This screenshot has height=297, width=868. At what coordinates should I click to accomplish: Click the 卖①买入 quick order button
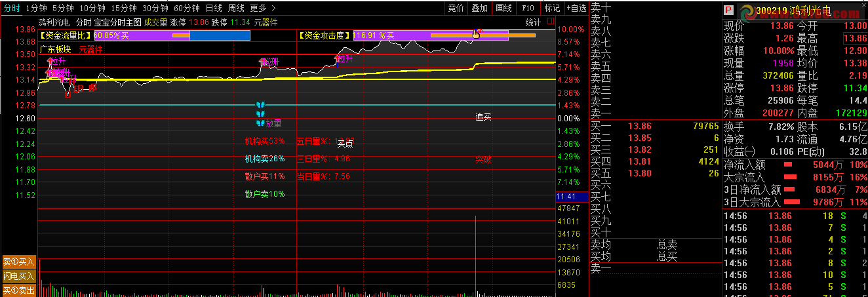click(x=18, y=261)
